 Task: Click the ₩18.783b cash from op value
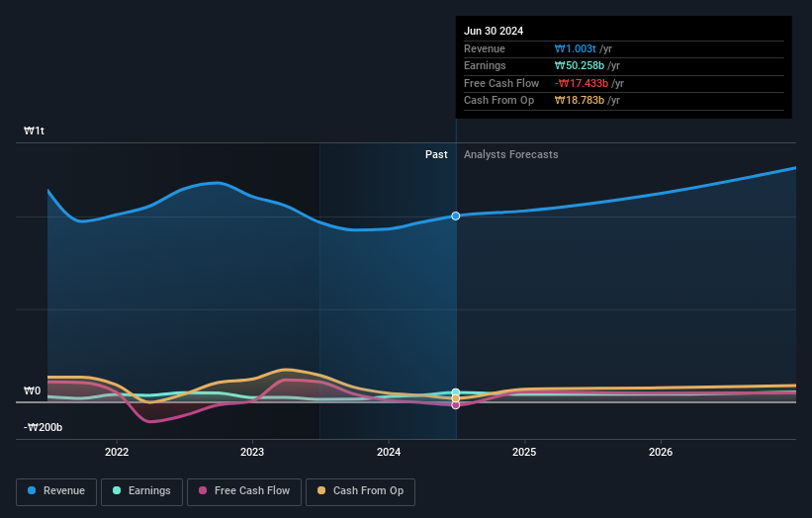tap(579, 101)
